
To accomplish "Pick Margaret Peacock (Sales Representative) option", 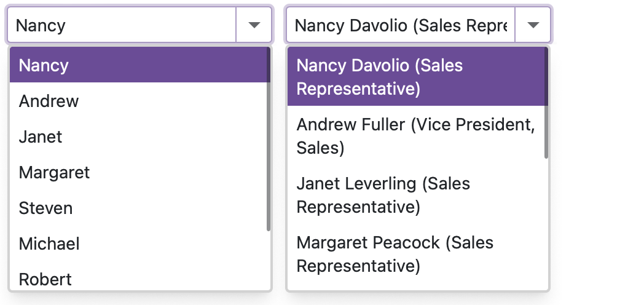I will (415, 254).
